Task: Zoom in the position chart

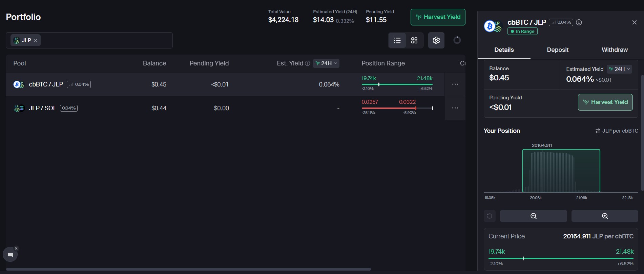Action: coord(605,216)
